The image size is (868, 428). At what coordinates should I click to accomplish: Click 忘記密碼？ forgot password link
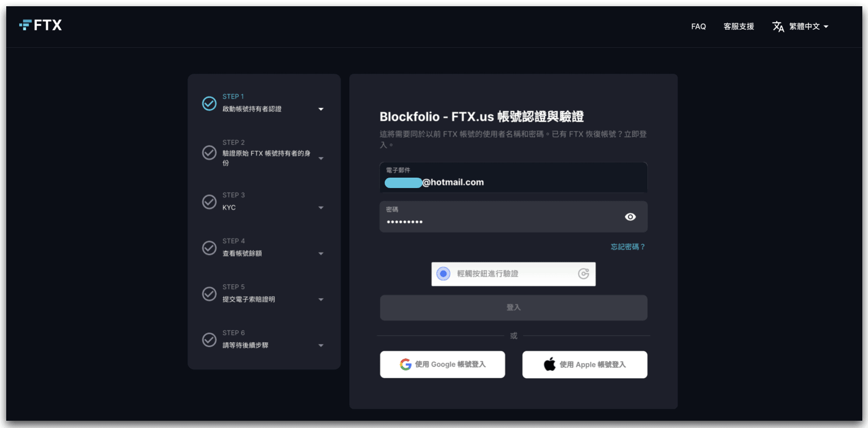tap(628, 247)
